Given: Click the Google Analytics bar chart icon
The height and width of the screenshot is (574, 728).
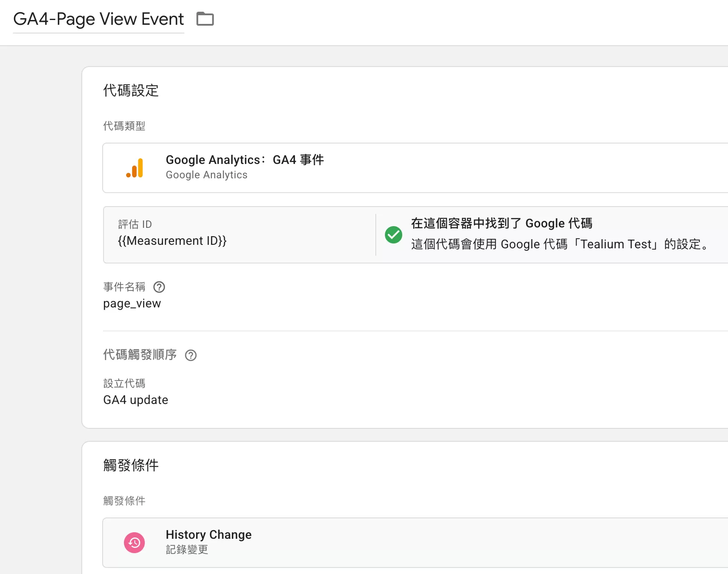Looking at the screenshot, I should (135, 168).
